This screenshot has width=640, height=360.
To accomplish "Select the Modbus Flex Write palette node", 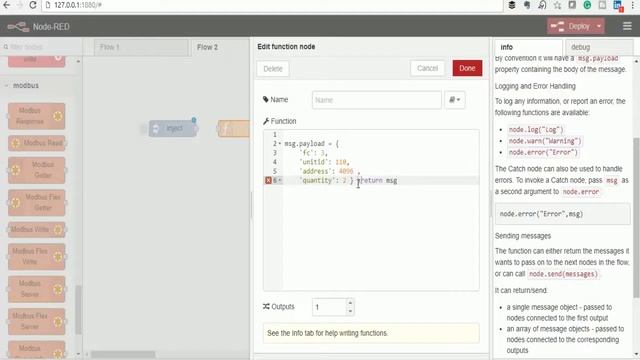I will 36,256.
